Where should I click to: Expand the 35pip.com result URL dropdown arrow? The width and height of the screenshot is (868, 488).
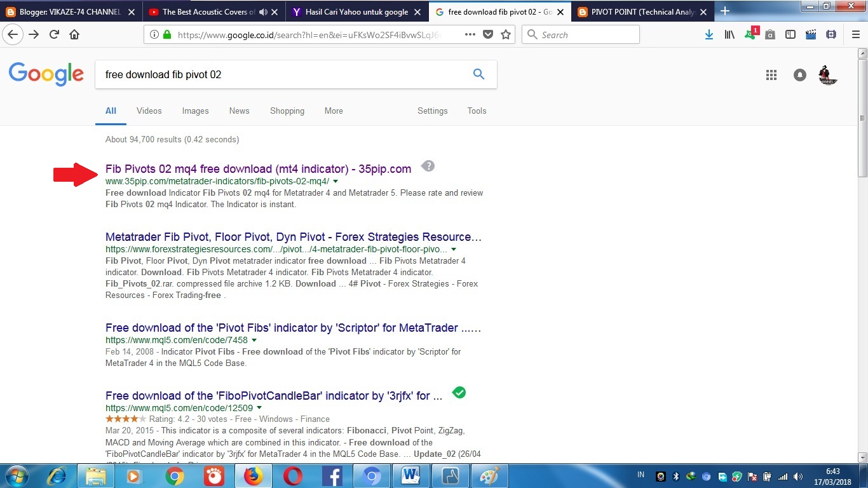(x=336, y=182)
